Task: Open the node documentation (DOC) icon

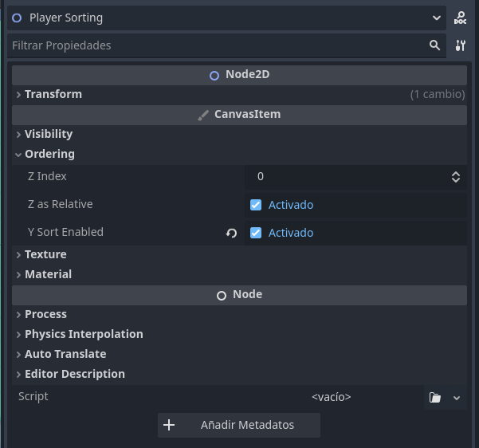Action: 460,18
